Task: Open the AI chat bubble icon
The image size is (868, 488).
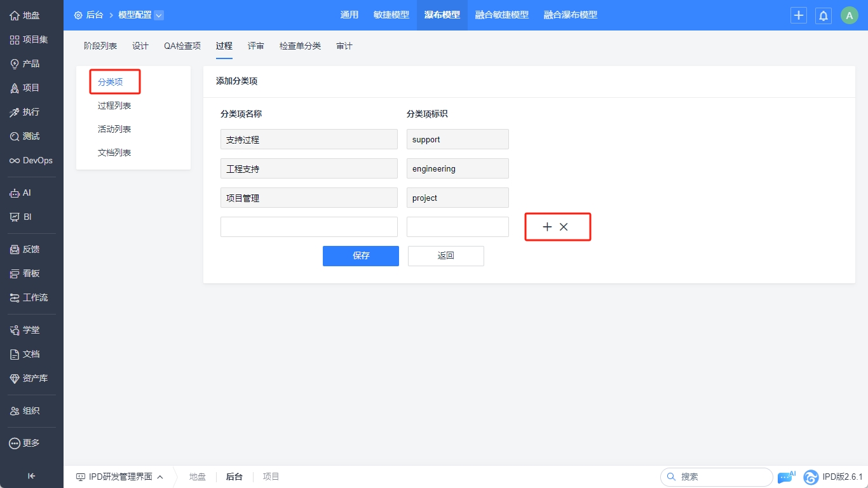Action: pos(786,477)
